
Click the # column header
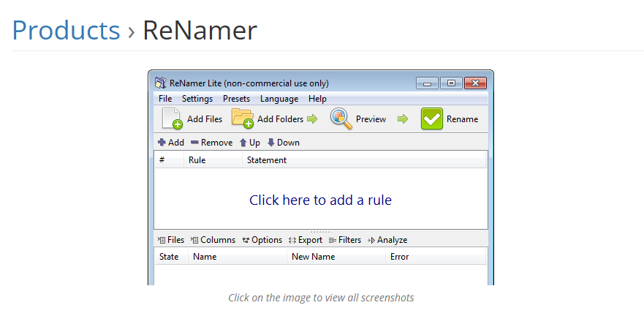point(169,160)
